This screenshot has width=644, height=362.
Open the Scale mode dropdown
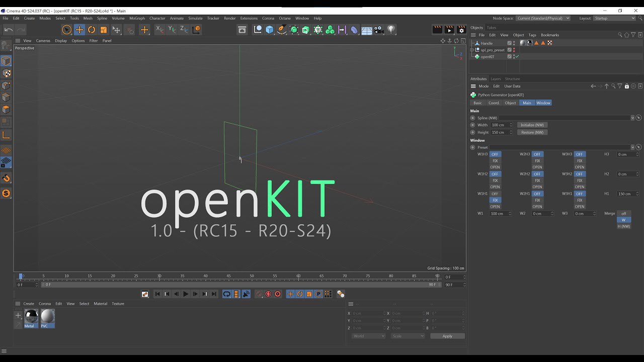(408, 336)
